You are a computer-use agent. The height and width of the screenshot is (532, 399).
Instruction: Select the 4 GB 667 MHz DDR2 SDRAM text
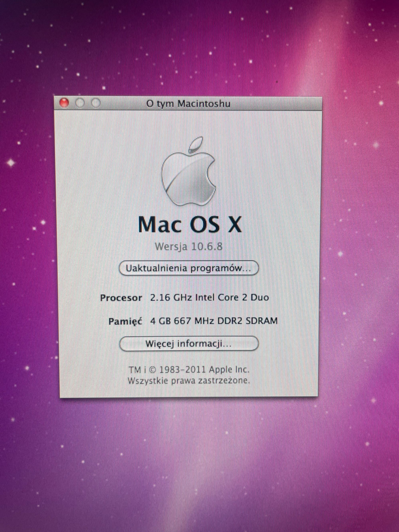[214, 321]
